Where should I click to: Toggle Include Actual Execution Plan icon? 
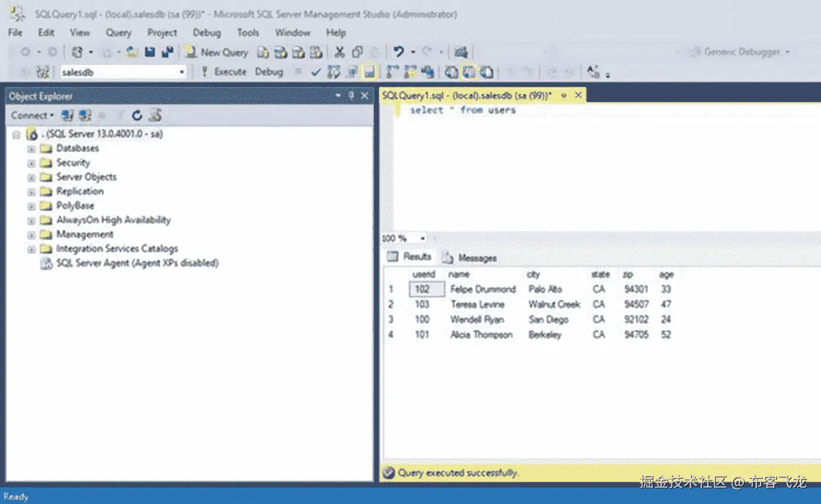point(392,72)
